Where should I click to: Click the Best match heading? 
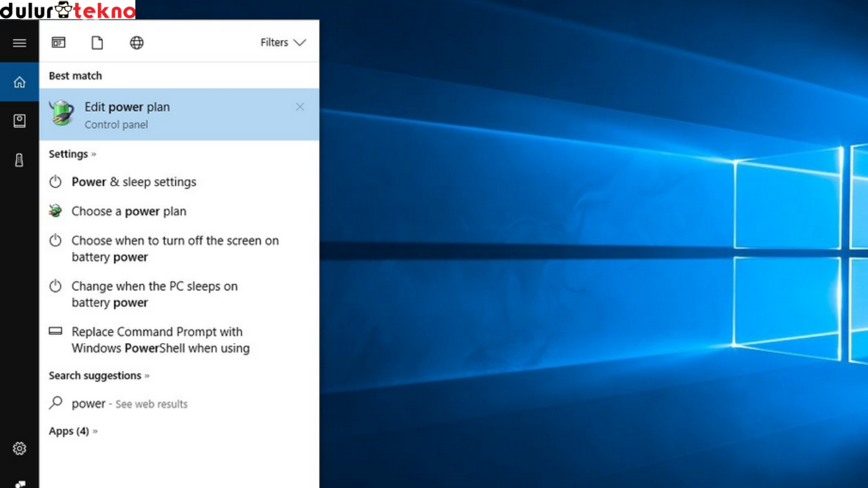tap(75, 76)
